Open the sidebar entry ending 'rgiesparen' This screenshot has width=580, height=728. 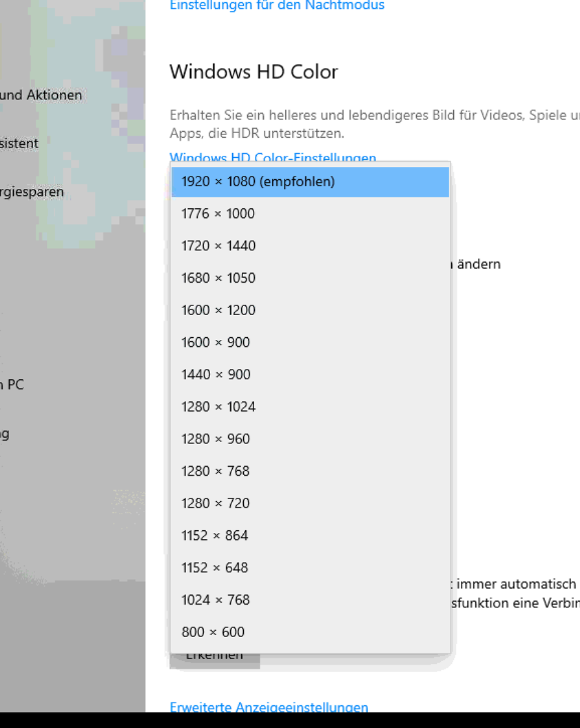pos(32,192)
